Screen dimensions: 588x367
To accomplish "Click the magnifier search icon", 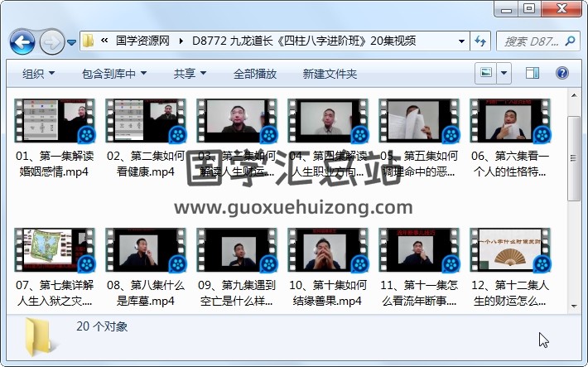I will (x=570, y=41).
